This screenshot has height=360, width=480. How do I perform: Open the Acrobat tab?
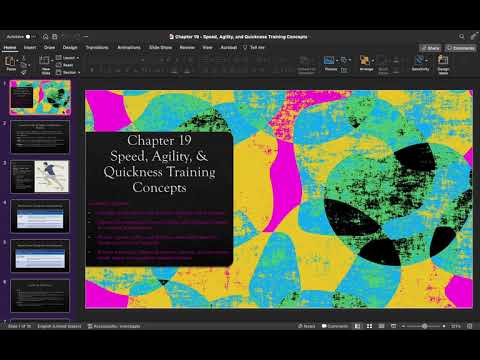click(x=229, y=48)
